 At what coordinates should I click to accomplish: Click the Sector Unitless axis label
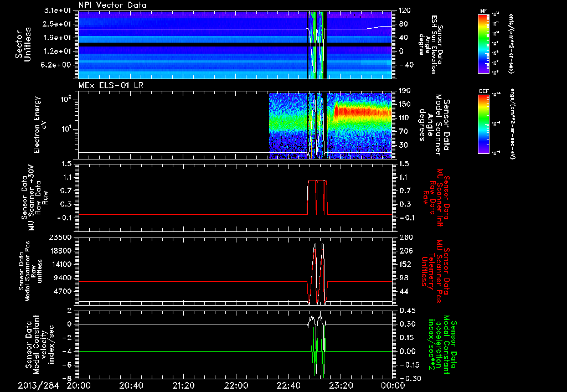pyautogui.click(x=22, y=44)
